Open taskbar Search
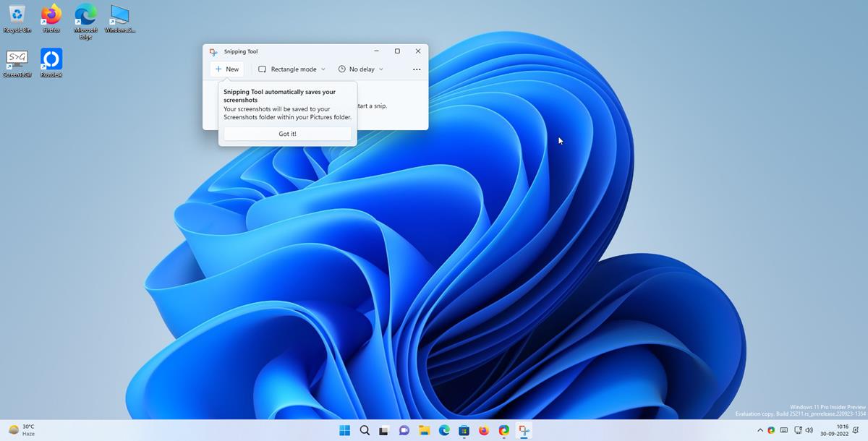Screen dimensions: 868x441 pos(365,430)
